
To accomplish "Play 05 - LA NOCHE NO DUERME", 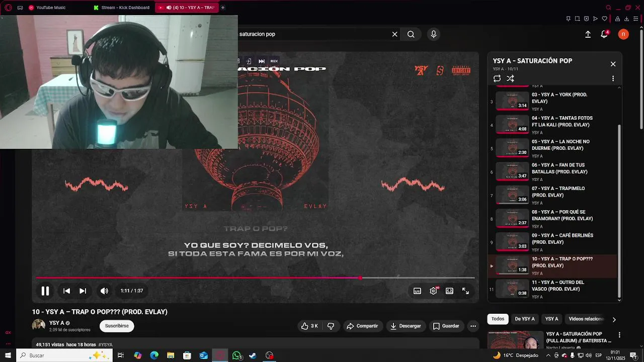I will (553, 148).
